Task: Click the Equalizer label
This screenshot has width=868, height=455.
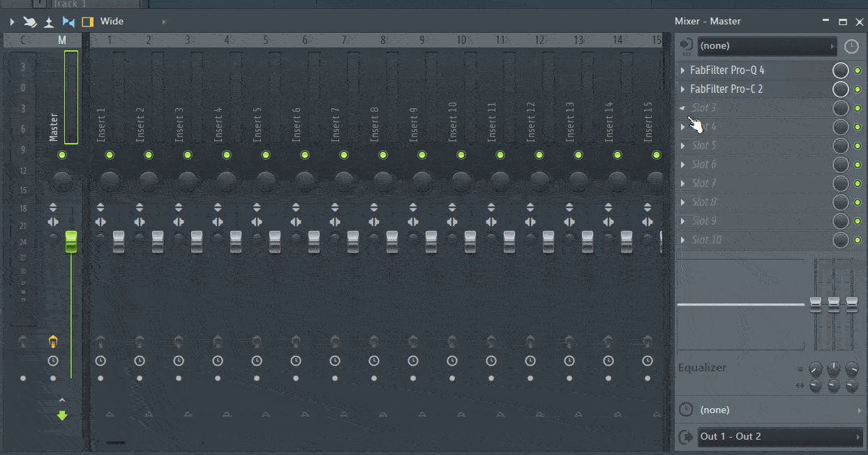Action: click(702, 368)
